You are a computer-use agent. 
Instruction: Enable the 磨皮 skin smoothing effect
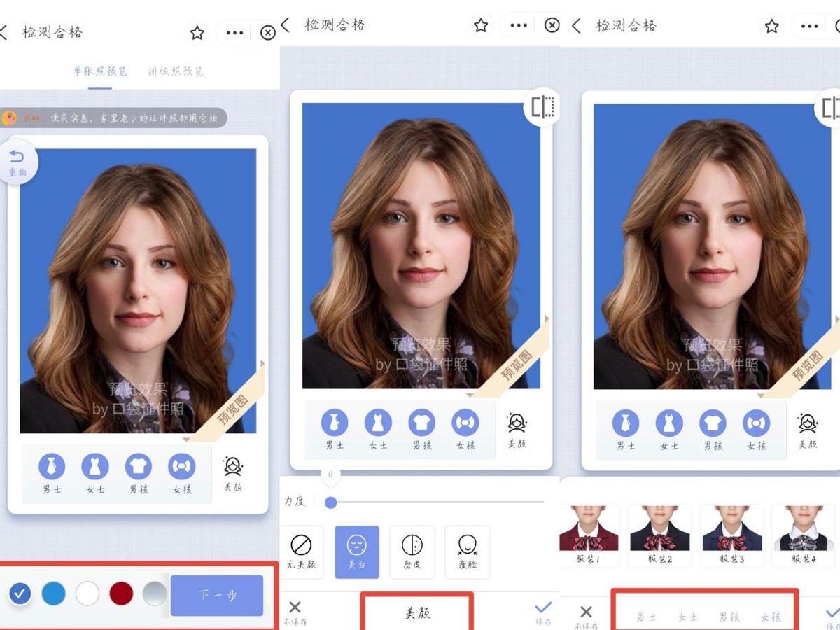[x=412, y=552]
